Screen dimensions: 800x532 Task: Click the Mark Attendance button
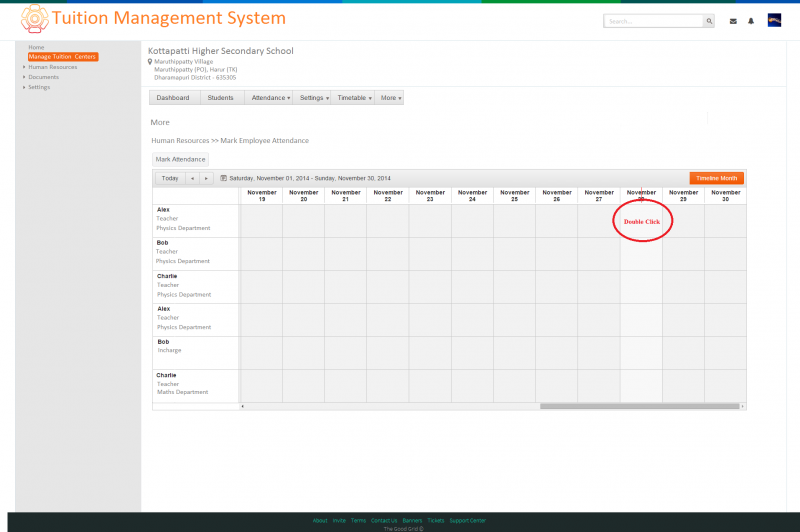point(181,160)
